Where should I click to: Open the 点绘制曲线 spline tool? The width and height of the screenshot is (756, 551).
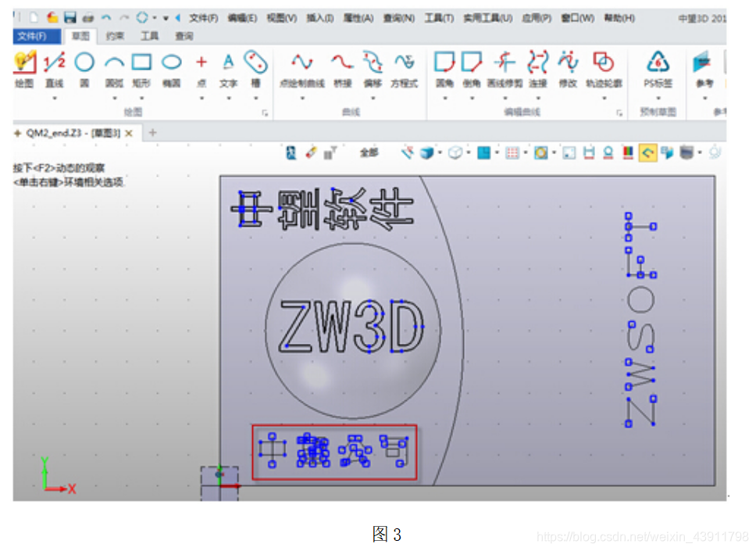302,69
